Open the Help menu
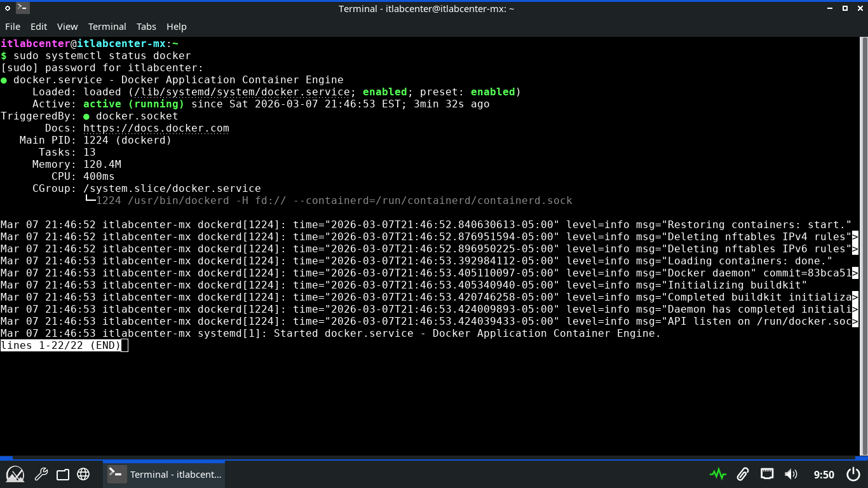Screen dimensions: 868x488 point(177,27)
